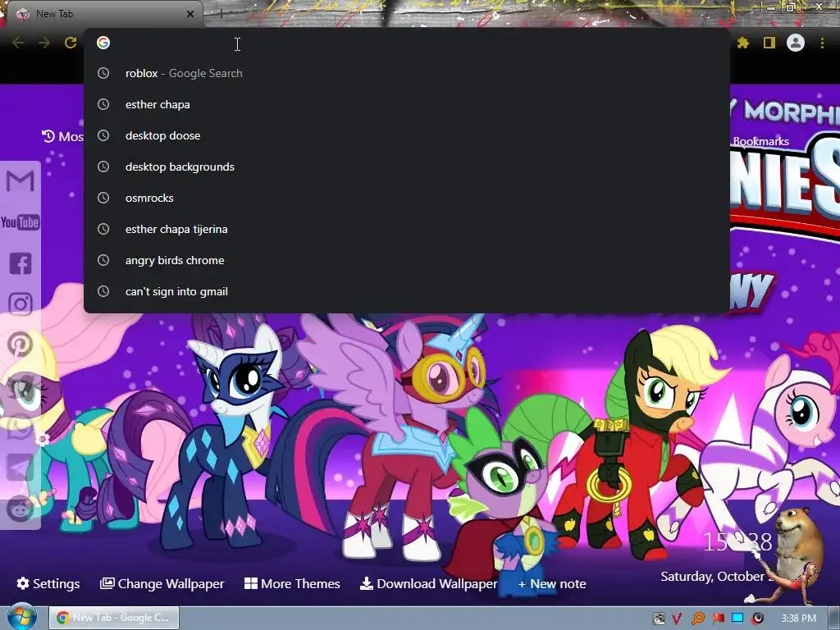Screen dimensions: 840x630
Task: Click the speaker audio tray icon
Action: point(757,619)
